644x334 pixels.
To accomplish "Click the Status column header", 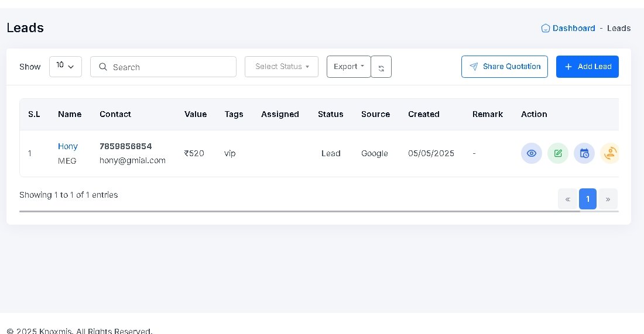I will pos(331,114).
